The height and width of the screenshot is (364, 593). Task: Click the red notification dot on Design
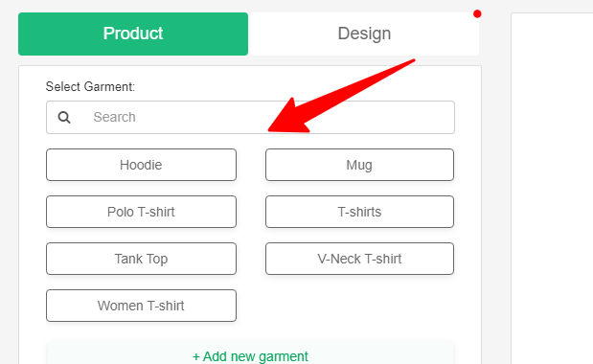click(x=477, y=14)
